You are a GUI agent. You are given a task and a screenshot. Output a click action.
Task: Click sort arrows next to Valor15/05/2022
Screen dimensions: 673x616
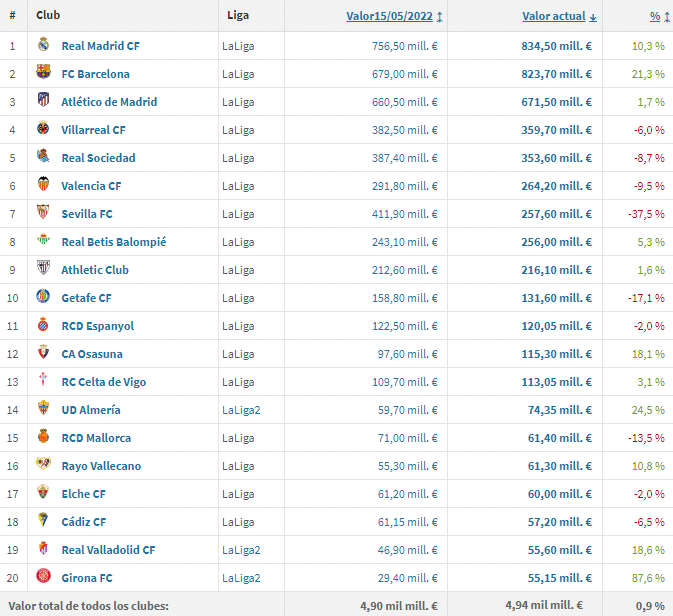[x=440, y=17]
